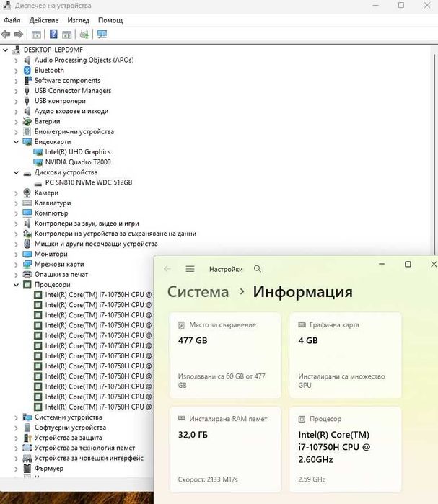Expand Audio Processing Objects (APOs) category
The width and height of the screenshot is (438, 504).
pyautogui.click(x=16, y=60)
